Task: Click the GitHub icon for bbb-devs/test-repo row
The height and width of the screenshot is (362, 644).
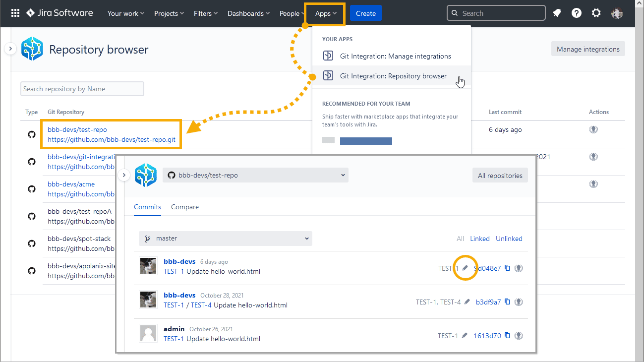Action: click(32, 134)
